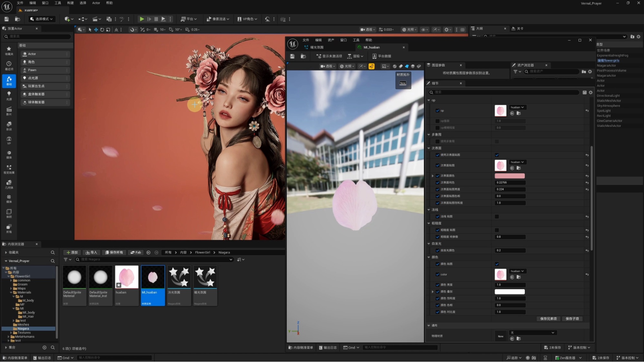Image resolution: width=644 pixels, height=362 pixels.
Task: Click the 导入 button in the Content Browser
Action: 91,253
